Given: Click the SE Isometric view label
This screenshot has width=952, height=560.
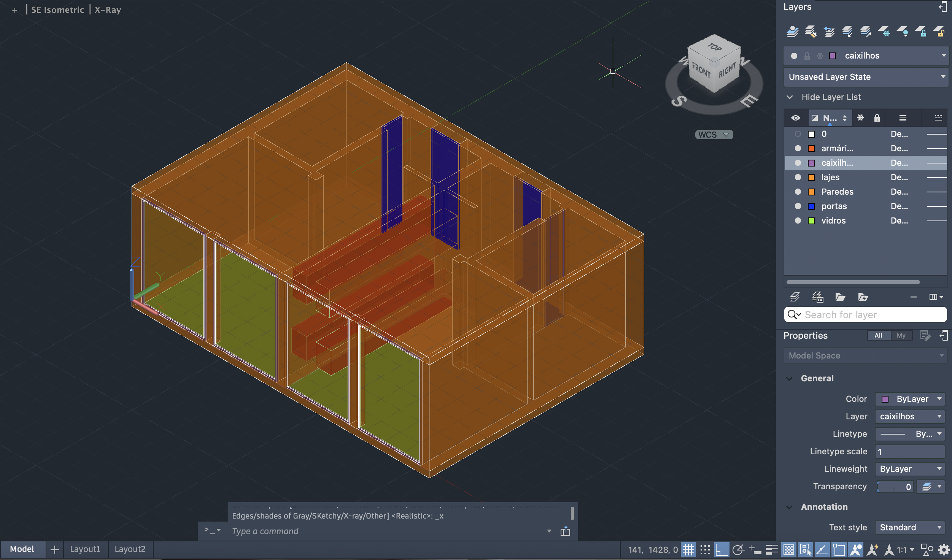Looking at the screenshot, I should 57,10.
